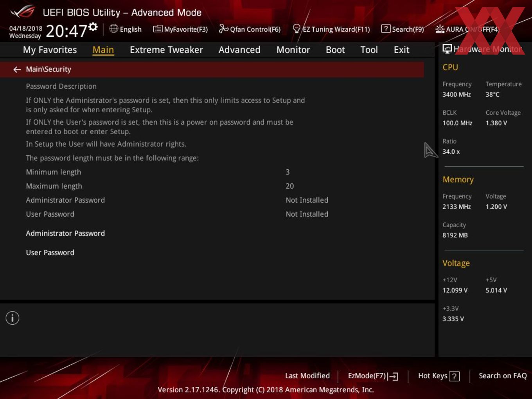The image size is (532, 399).
Task: Click the 04/18/2018 date
Action: 25,29
